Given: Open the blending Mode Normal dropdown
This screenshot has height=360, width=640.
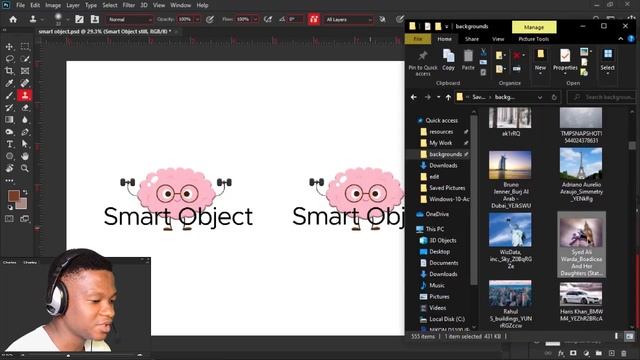Looking at the screenshot, I should point(129,19).
